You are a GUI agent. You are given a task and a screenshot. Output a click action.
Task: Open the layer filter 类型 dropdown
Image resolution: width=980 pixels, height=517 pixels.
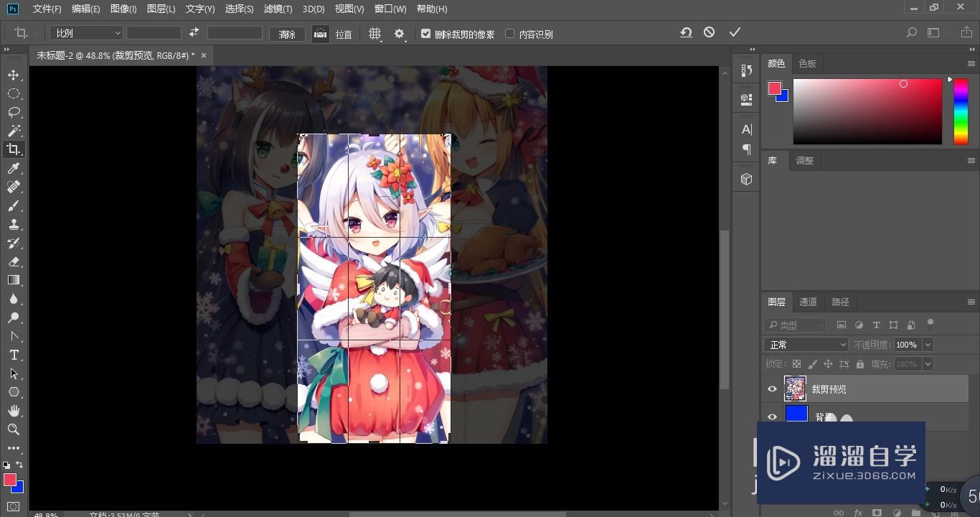[795, 325]
